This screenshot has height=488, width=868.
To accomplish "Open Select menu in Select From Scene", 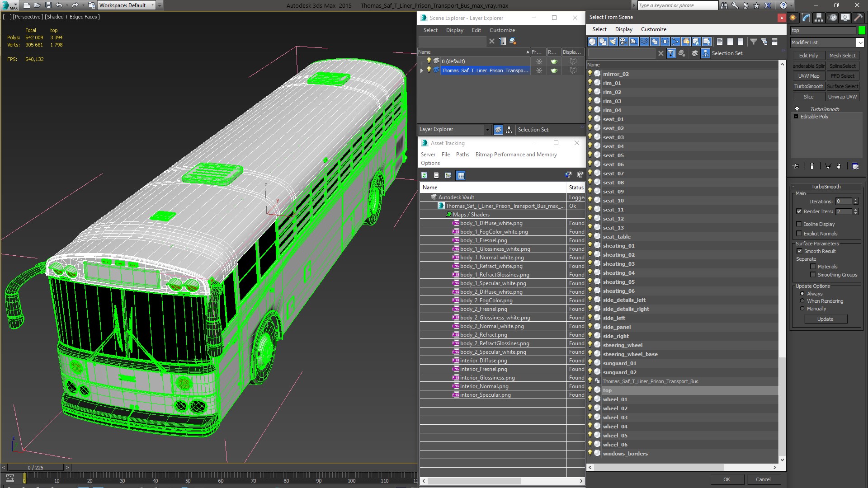I will point(599,29).
